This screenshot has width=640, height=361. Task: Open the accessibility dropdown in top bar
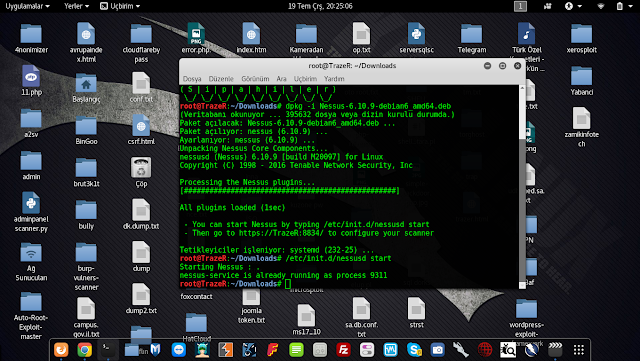click(x=573, y=6)
